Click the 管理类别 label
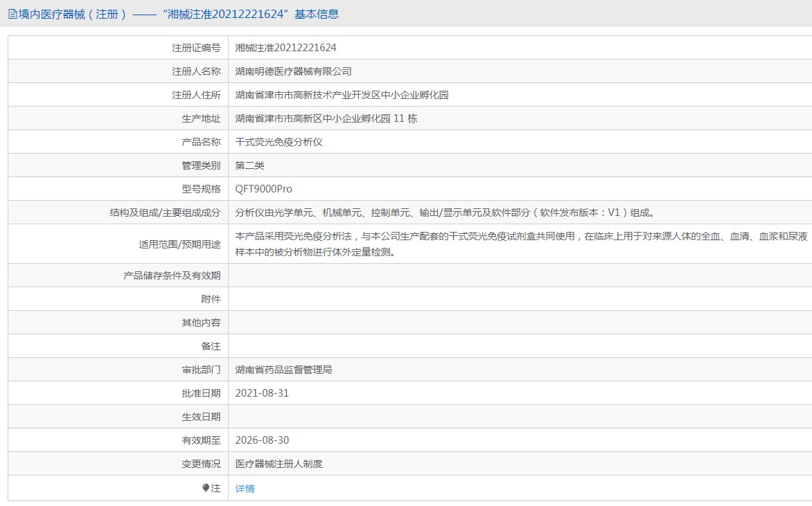The image size is (812, 506). [x=201, y=165]
